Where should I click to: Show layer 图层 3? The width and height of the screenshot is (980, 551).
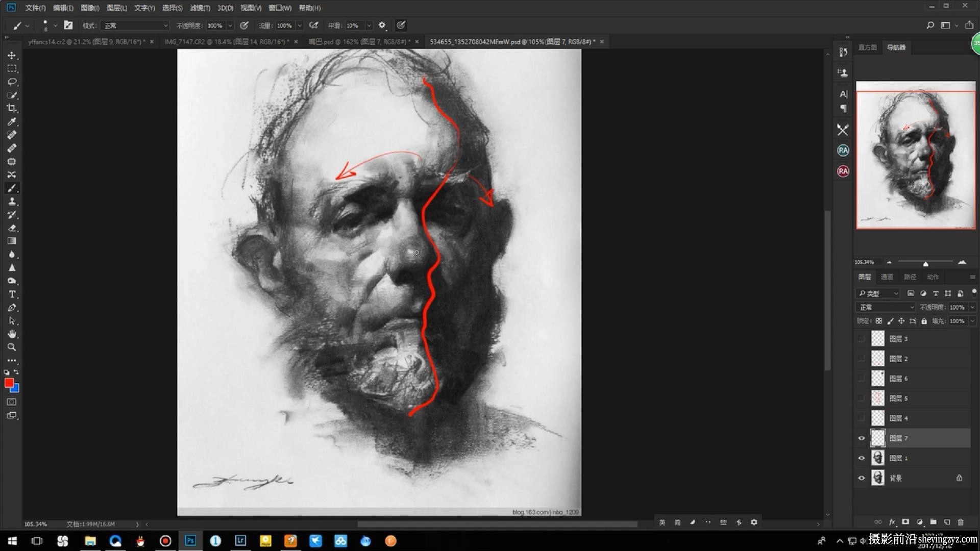click(862, 339)
